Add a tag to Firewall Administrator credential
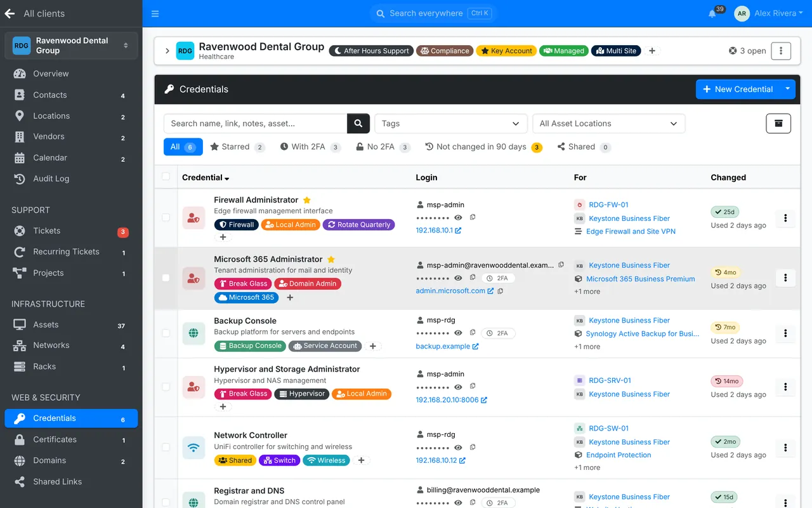Image resolution: width=812 pixels, height=508 pixels. coord(223,237)
